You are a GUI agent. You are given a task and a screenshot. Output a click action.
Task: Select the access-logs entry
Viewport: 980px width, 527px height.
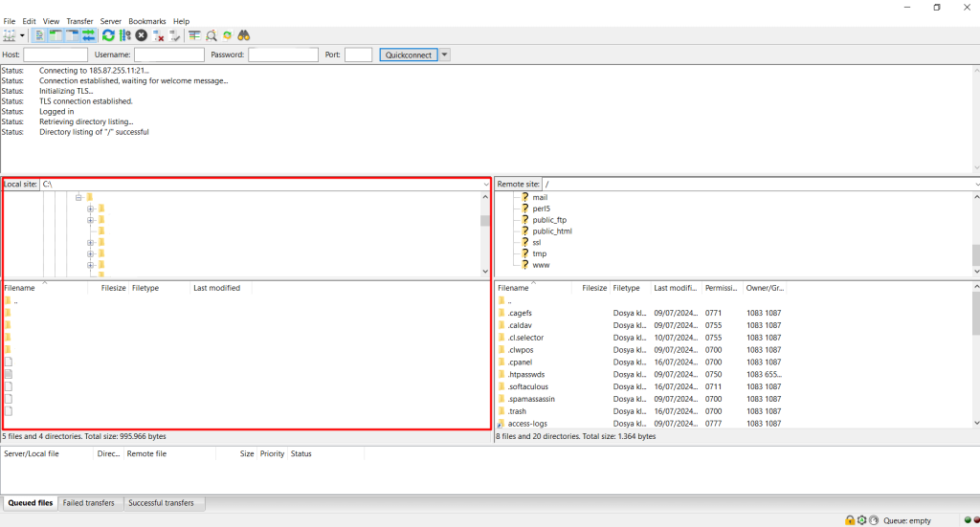[640, 424]
